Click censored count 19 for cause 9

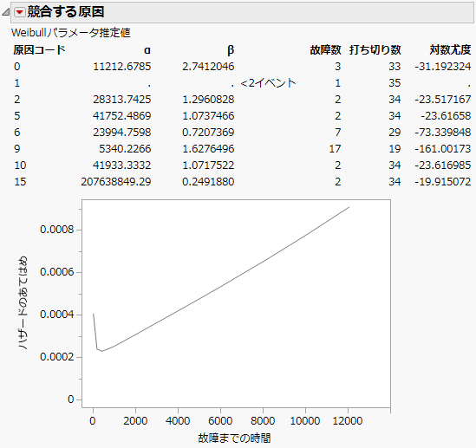coord(394,149)
